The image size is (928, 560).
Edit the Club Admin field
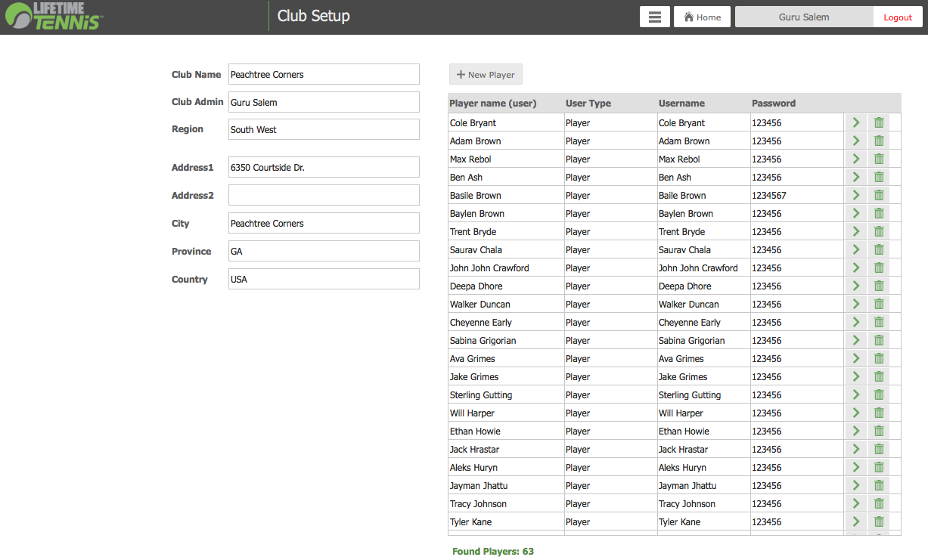pos(324,102)
